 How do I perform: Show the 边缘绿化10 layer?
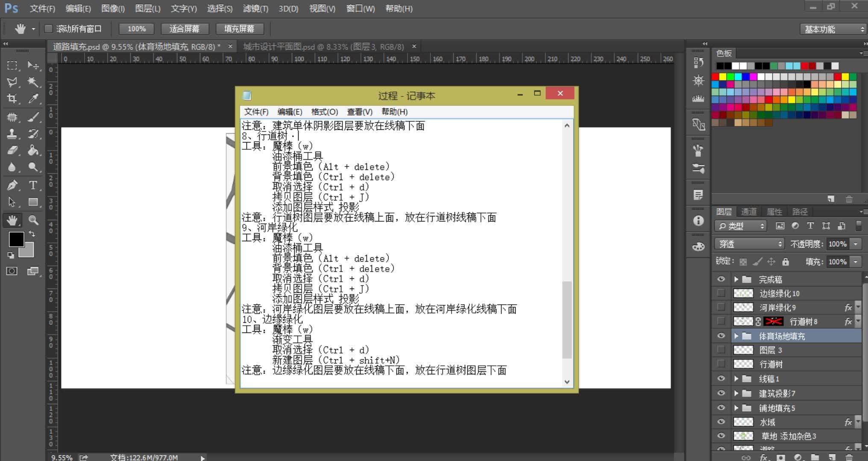(721, 293)
